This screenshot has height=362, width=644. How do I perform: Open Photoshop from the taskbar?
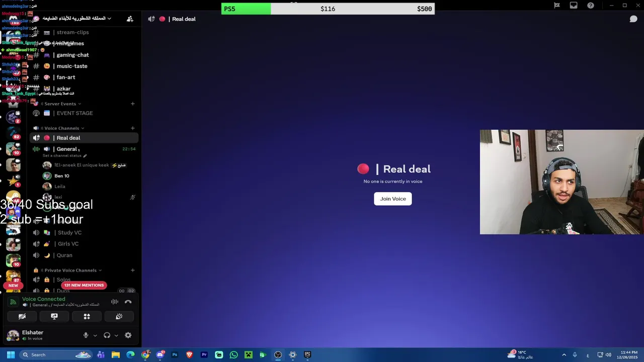(x=175, y=354)
